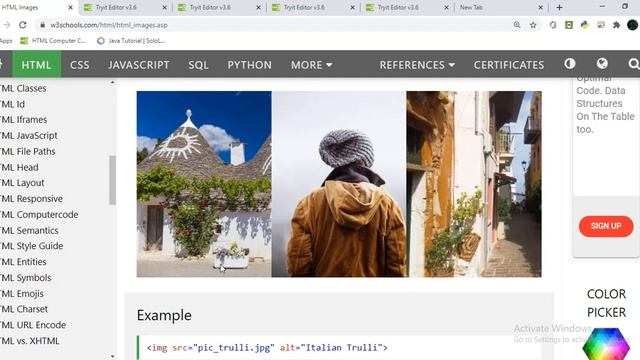Viewport: 640px width, 360px height.
Task: Open HTML File Paths in the sidebar
Action: click(x=28, y=151)
